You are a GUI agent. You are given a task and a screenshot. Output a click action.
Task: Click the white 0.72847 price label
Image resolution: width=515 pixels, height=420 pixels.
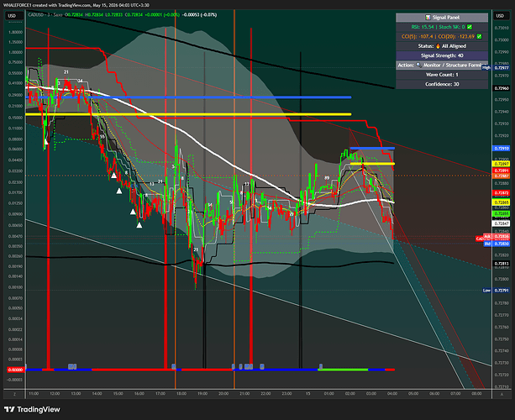(502, 223)
